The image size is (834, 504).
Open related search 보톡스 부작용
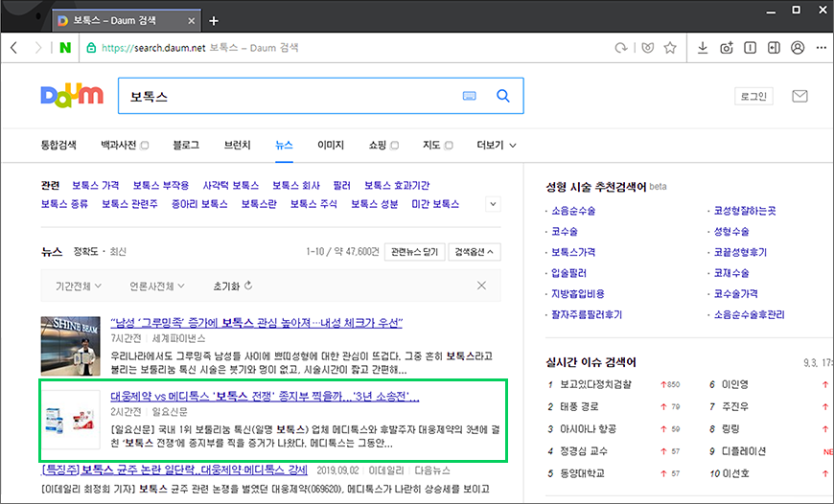point(161,185)
